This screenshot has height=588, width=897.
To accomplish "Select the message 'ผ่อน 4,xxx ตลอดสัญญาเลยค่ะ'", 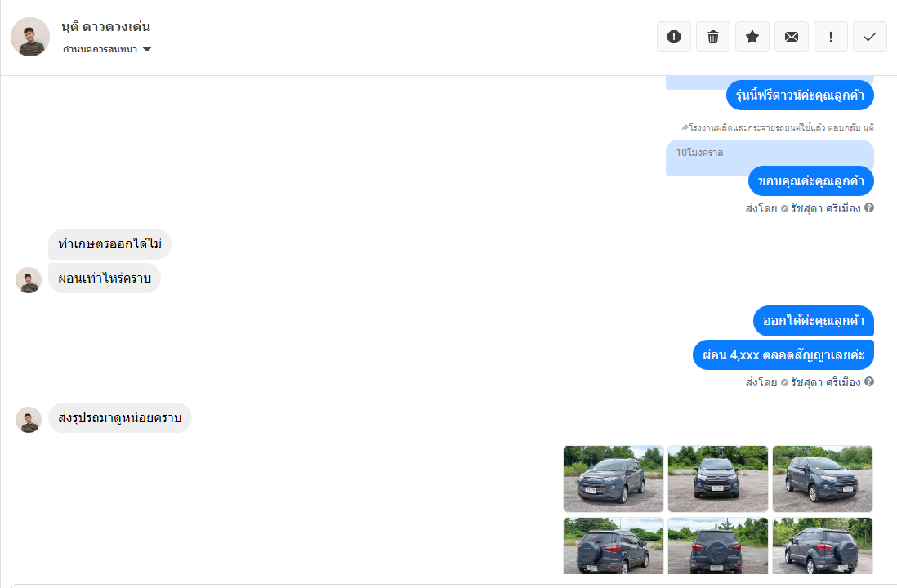I will 783,354.
